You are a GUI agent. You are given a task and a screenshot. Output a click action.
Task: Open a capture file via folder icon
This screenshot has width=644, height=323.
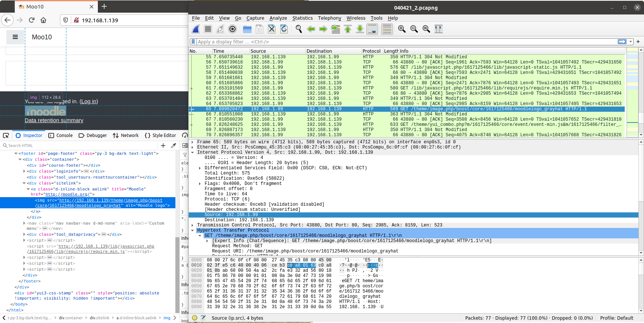pos(247,29)
